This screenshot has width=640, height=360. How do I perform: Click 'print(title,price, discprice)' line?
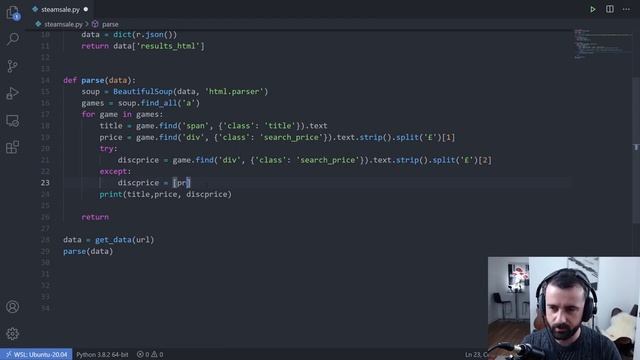(x=165, y=194)
